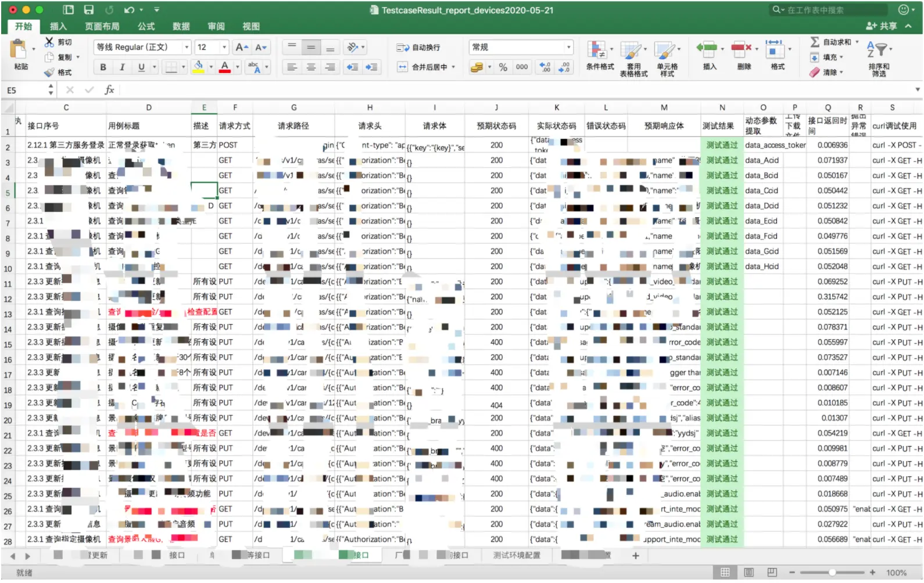
Task: Click the Paste (粘贴) clipboard icon
Action: (19, 49)
